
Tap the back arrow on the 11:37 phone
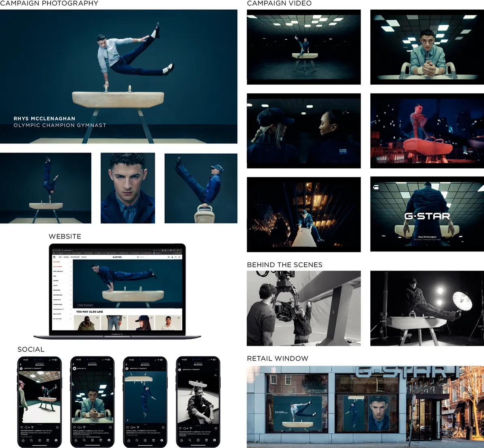(21, 364)
